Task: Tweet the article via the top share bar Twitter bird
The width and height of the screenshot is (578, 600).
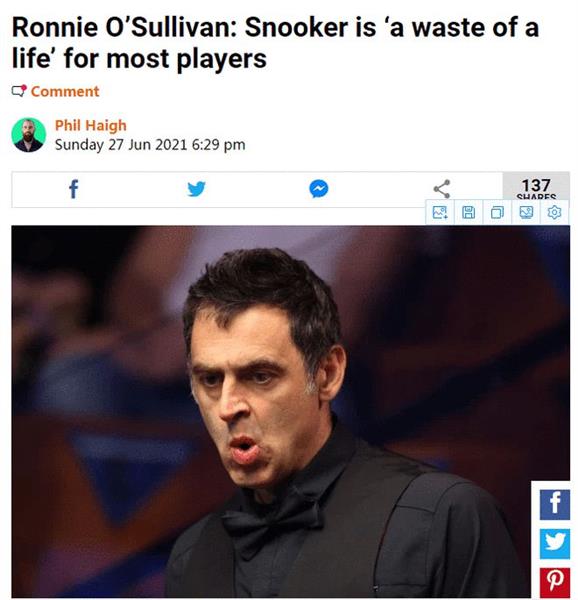Action: tap(197, 189)
